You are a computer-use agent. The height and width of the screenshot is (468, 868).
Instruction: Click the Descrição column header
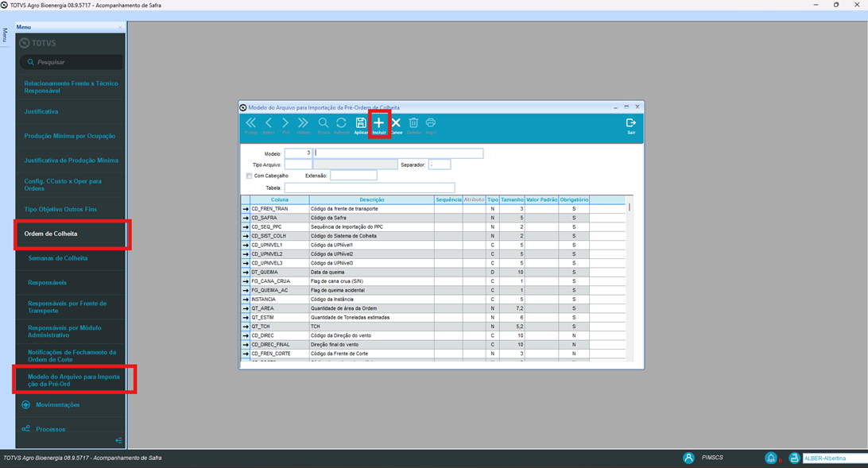click(371, 199)
